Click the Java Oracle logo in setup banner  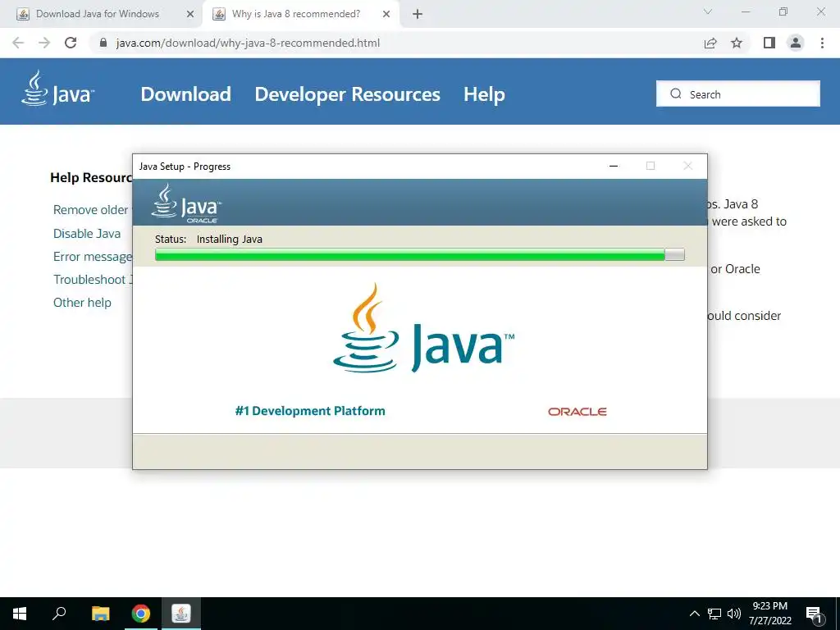(x=186, y=203)
